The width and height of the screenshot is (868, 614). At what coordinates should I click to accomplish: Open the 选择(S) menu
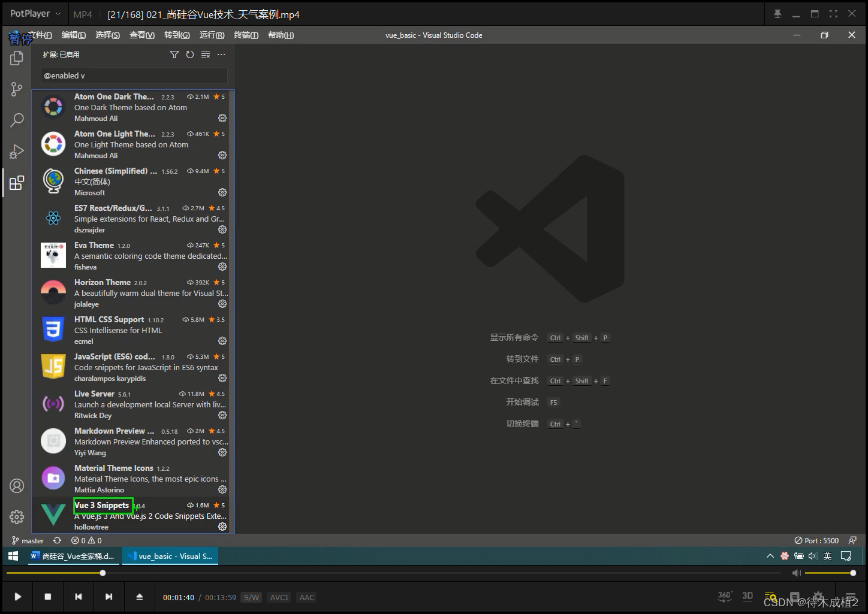(x=108, y=35)
